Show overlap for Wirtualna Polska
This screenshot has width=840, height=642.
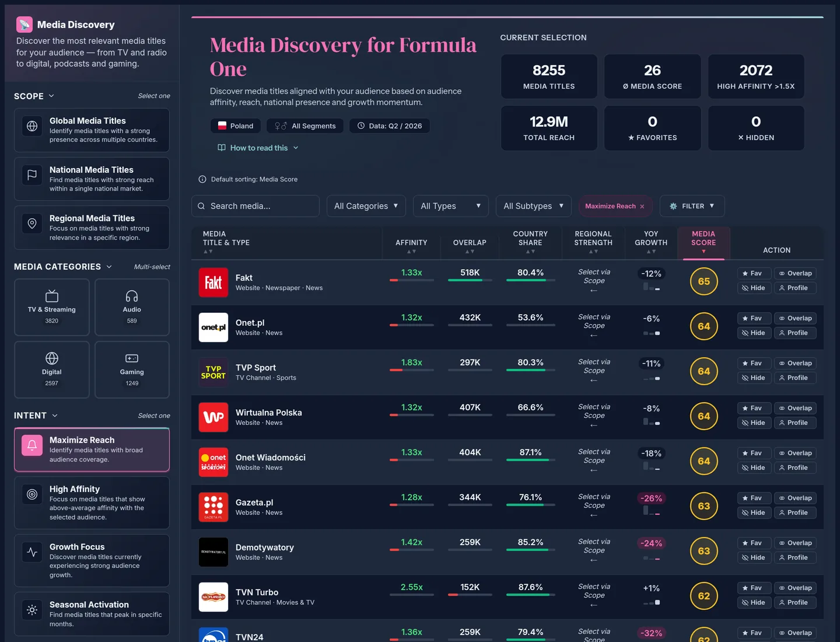pyautogui.click(x=796, y=408)
